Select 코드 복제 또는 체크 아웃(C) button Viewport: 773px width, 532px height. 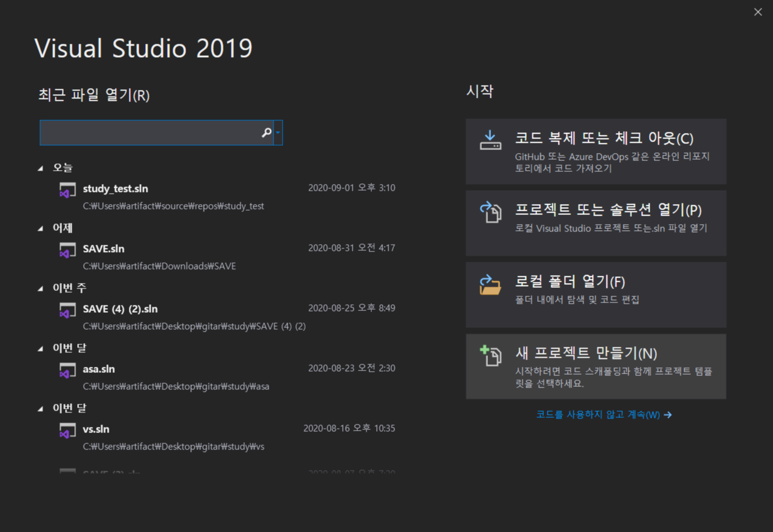coord(596,151)
